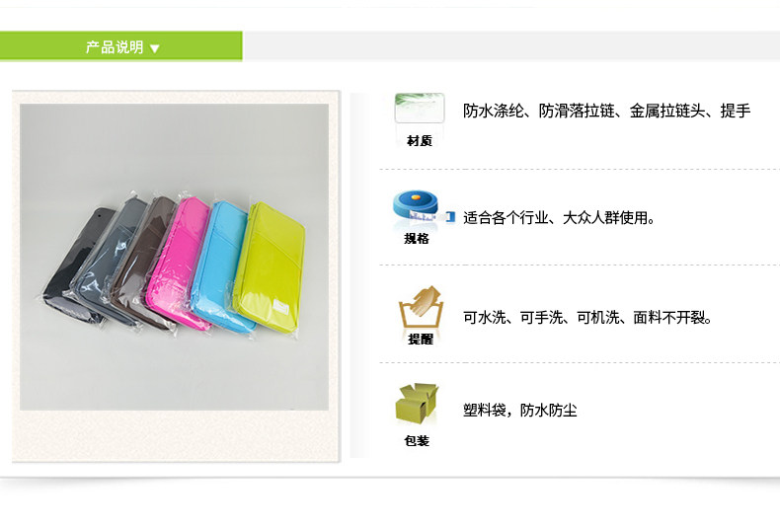780x532 pixels.
Task: Click the 包装 label under box icon
Action: coord(417,440)
